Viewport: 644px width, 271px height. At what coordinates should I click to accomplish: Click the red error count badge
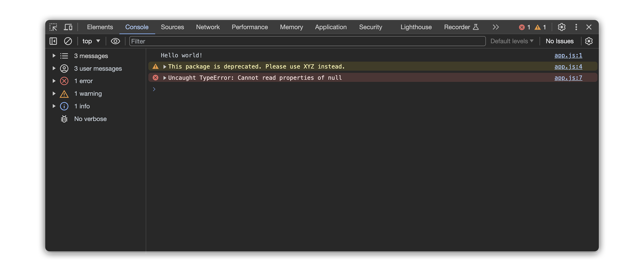click(x=525, y=27)
